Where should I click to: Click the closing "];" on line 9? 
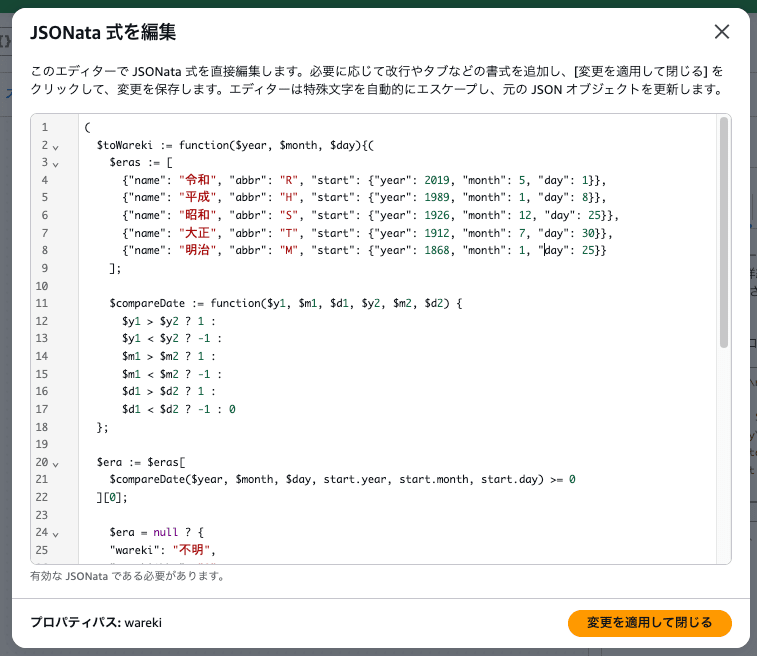(x=115, y=268)
